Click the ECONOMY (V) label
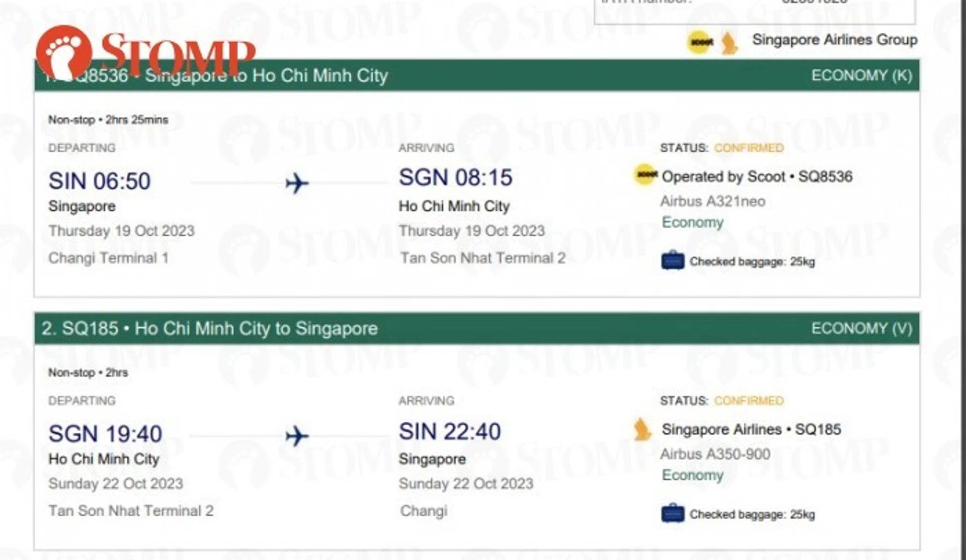 click(x=861, y=328)
